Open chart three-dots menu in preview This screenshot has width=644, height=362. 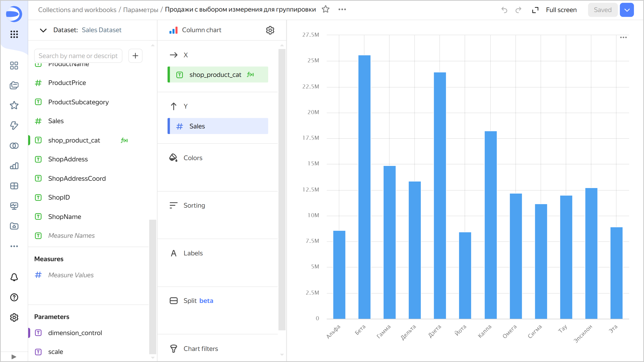[x=623, y=37]
